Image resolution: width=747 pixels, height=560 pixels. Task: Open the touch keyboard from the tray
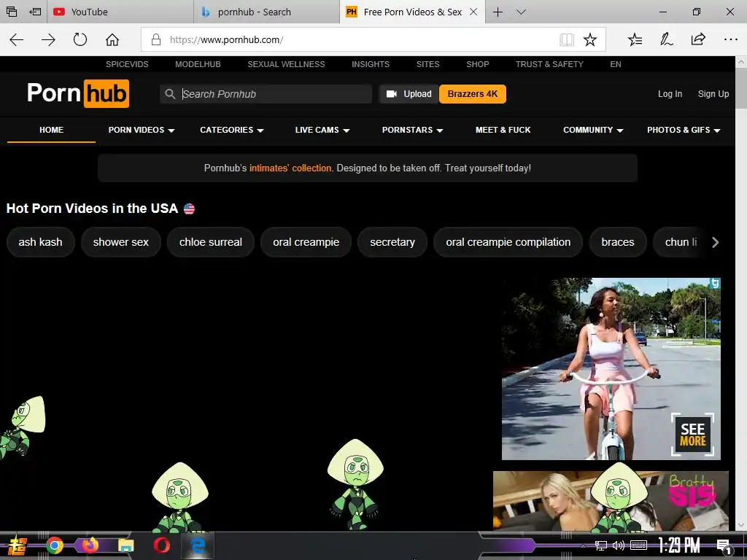point(638,545)
